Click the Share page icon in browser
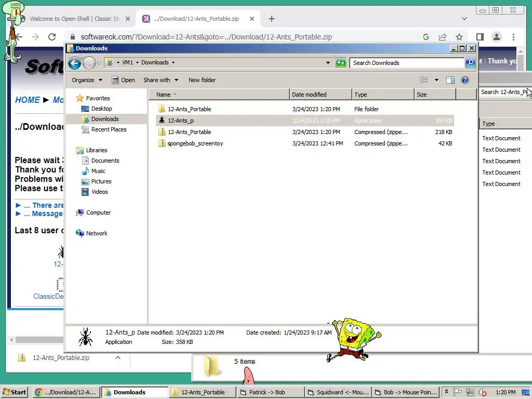This screenshot has height=399, width=532. coord(443,37)
